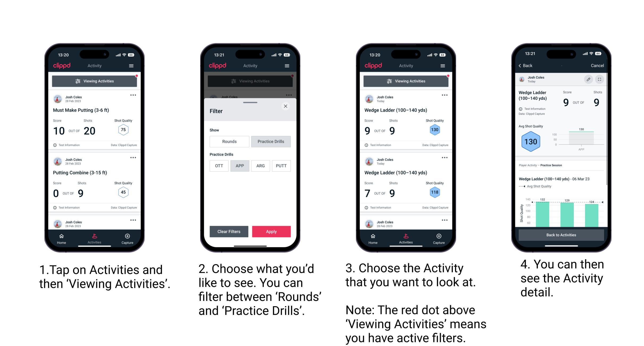The height and width of the screenshot is (346, 644).
Task: Tap the Capture icon in bottom navigation
Action: click(127, 236)
